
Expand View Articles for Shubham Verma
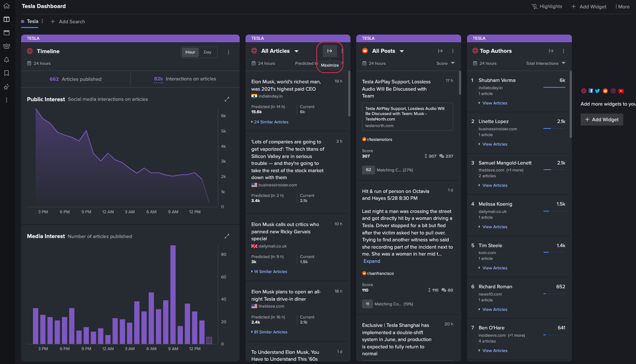(493, 103)
